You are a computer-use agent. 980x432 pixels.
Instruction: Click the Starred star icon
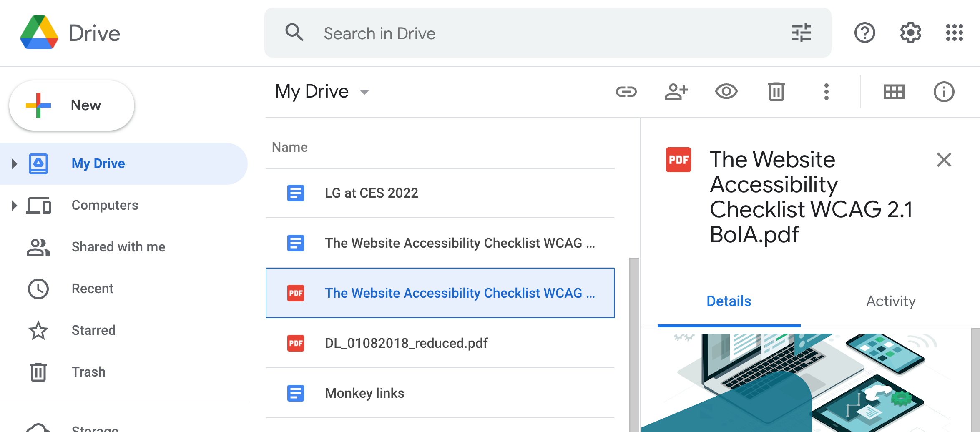tap(38, 330)
